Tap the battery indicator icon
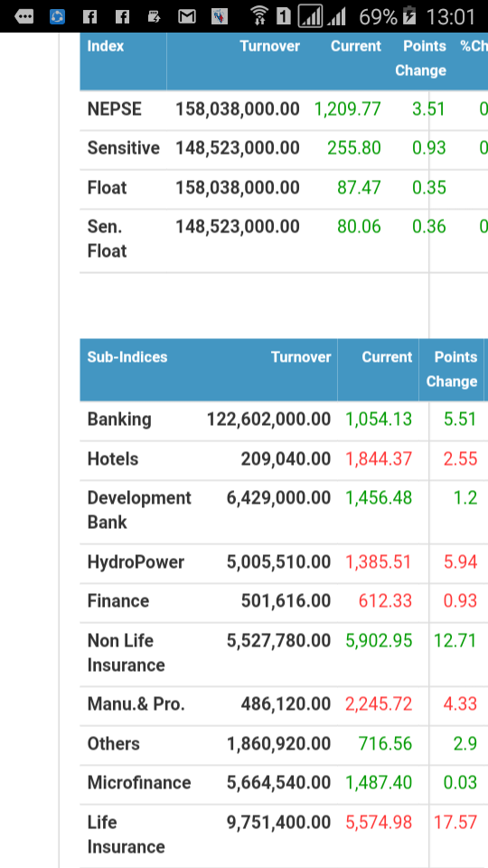The height and width of the screenshot is (868, 488). pos(409,16)
